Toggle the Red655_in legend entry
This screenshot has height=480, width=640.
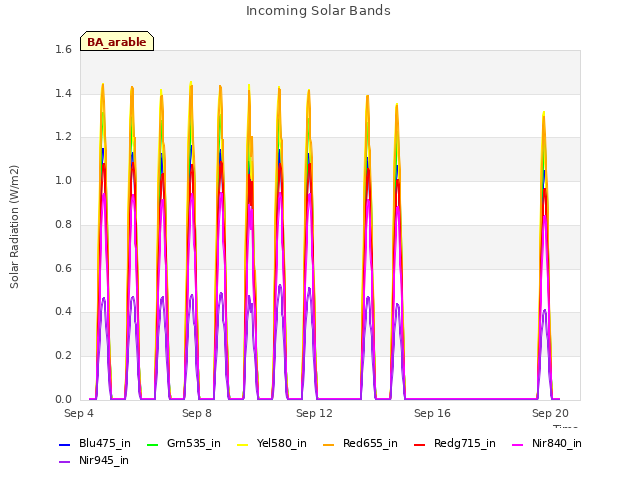point(360,443)
